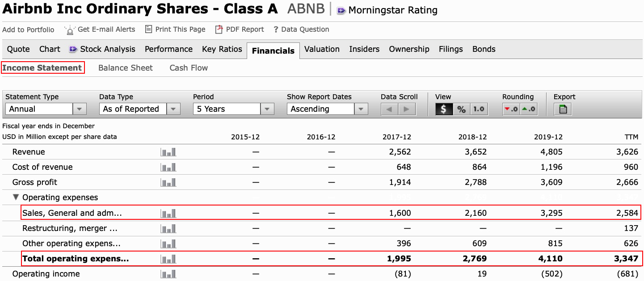Click the Add to Portfolio link
This screenshot has width=644, height=281.
tap(28, 29)
